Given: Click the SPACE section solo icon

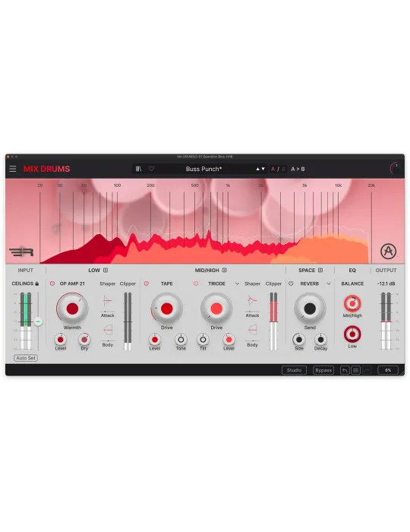Looking at the screenshot, I should [x=320, y=271].
